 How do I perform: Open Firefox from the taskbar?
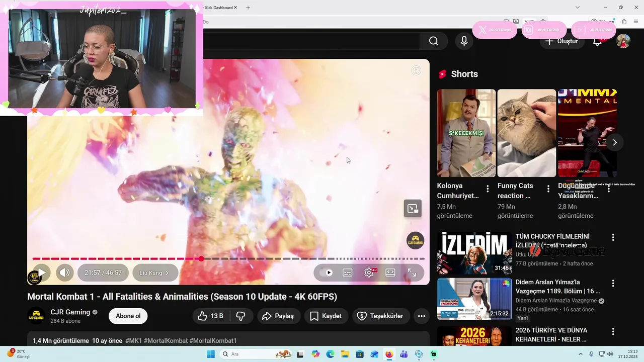[x=388, y=354]
